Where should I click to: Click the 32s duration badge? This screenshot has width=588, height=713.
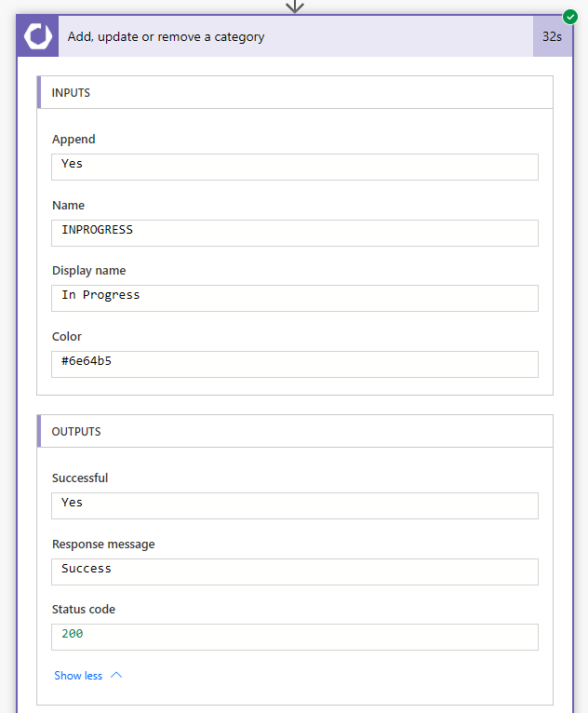(x=552, y=37)
